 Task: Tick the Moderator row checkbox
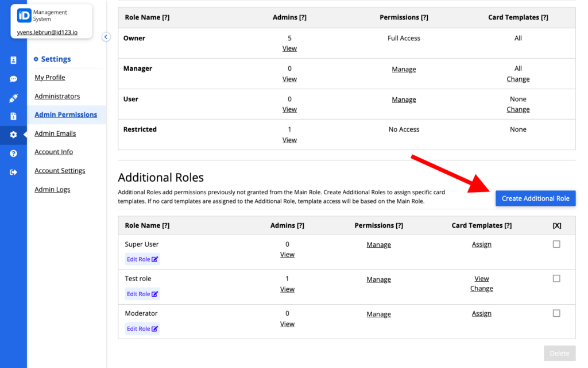556,313
